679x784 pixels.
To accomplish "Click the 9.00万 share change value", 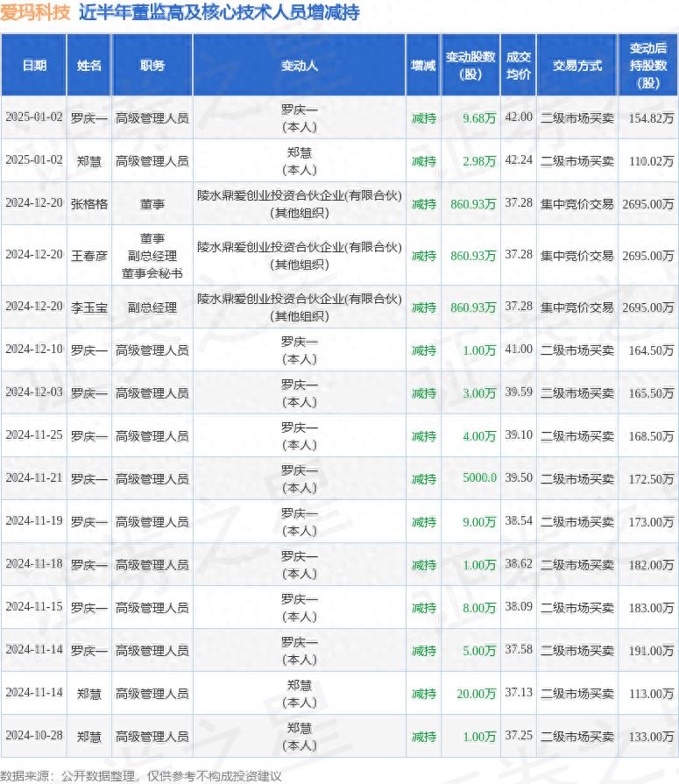I will point(479,522).
